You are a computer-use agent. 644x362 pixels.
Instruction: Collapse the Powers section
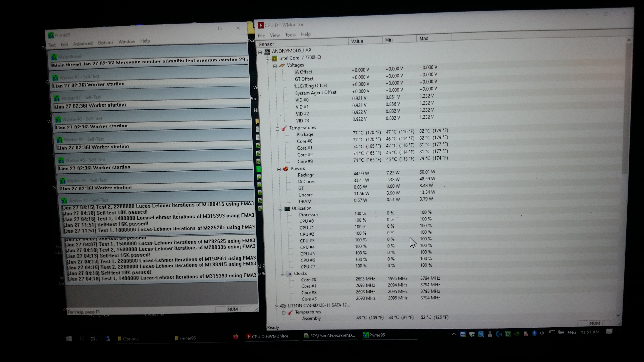pos(279,169)
